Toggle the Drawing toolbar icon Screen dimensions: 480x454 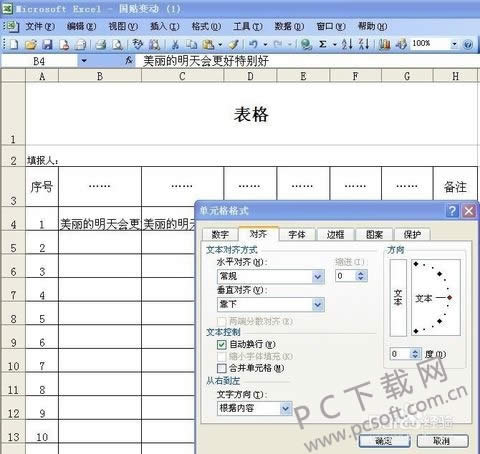click(x=401, y=44)
